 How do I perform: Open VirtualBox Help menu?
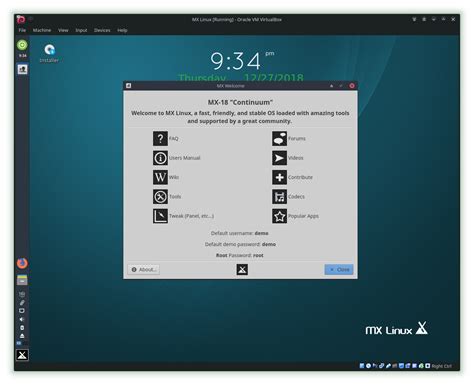122,30
